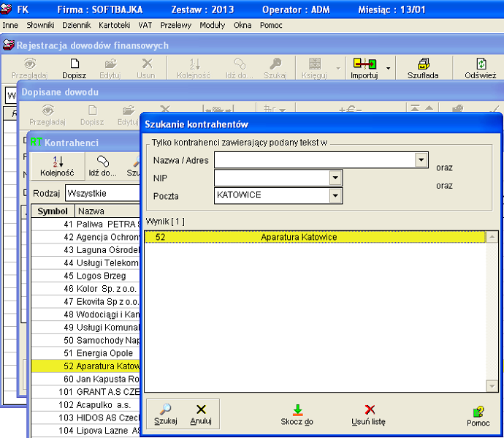
Task: Select row 48 Wodociągi
Action: pos(85,314)
